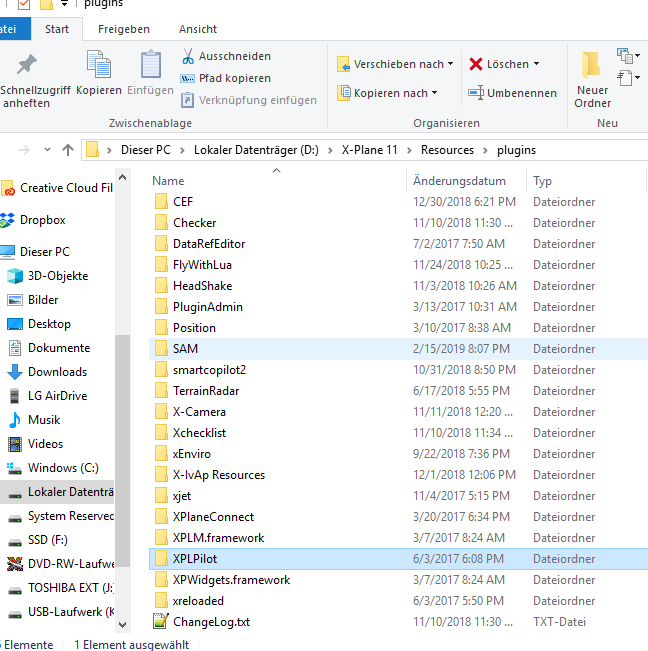
Task: Open the Kopieren nach dropdown
Action: 387,93
